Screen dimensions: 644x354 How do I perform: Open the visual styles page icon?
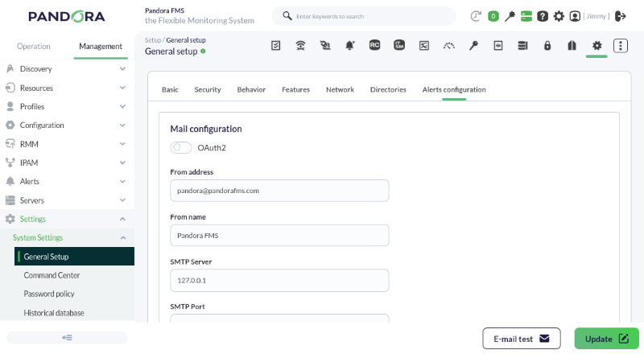498,46
